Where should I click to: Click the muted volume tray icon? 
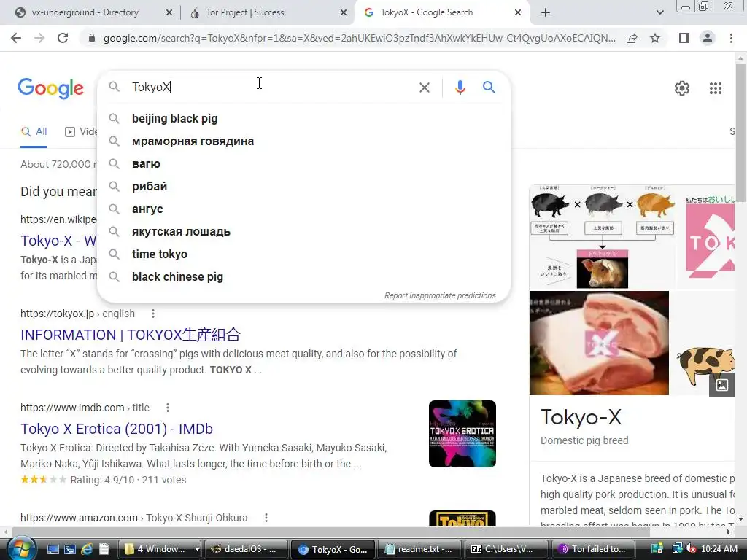coord(691,549)
